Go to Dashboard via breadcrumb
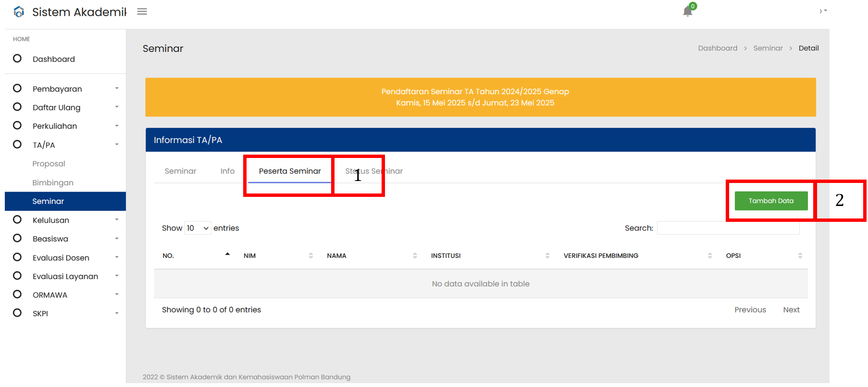 coord(718,48)
